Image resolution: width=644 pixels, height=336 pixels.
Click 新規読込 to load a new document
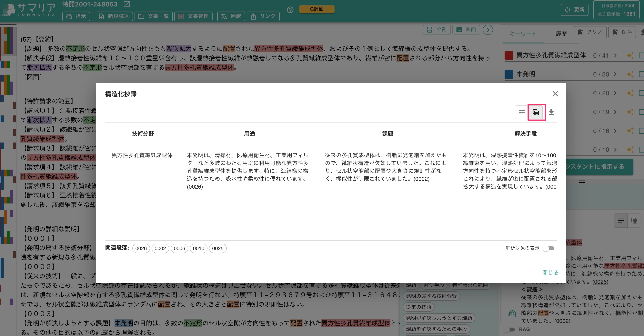(x=114, y=16)
